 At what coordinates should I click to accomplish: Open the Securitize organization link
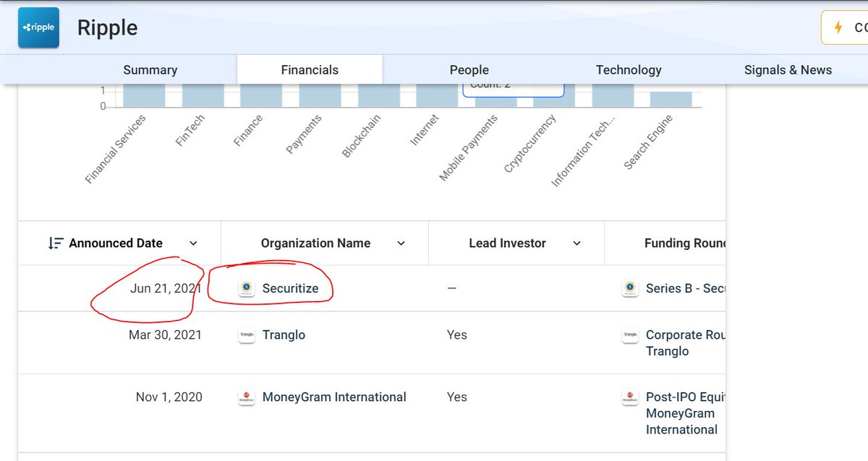pyautogui.click(x=290, y=288)
